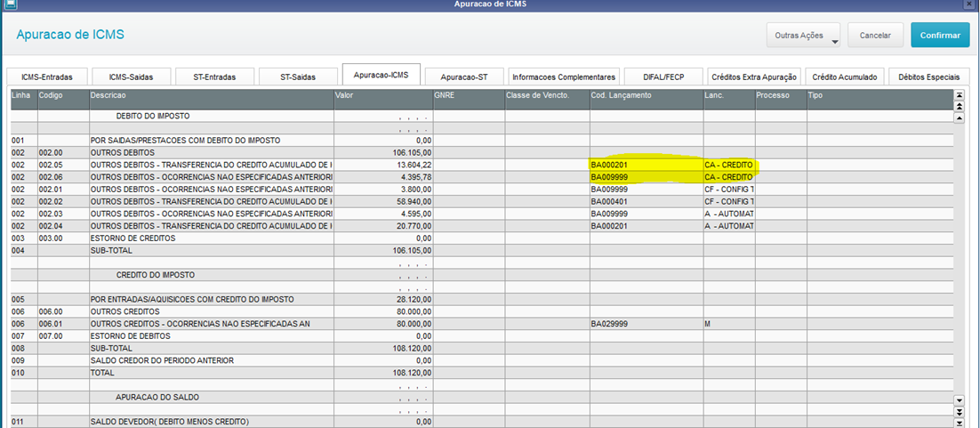Open the Créditos Extra Apuração tab
Image resolution: width=980 pixels, height=428 pixels.
click(x=754, y=77)
